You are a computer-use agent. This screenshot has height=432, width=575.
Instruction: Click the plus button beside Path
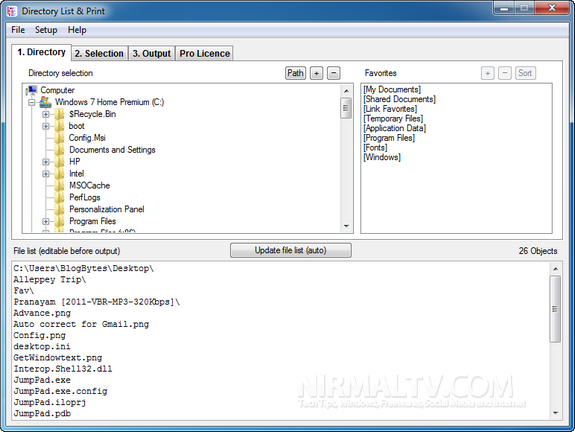(316, 73)
